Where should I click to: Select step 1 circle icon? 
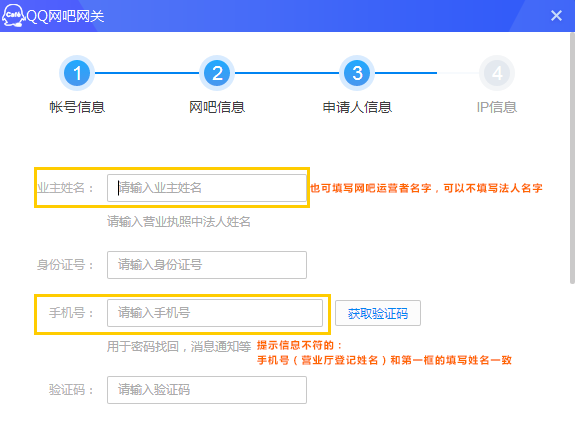click(77, 73)
